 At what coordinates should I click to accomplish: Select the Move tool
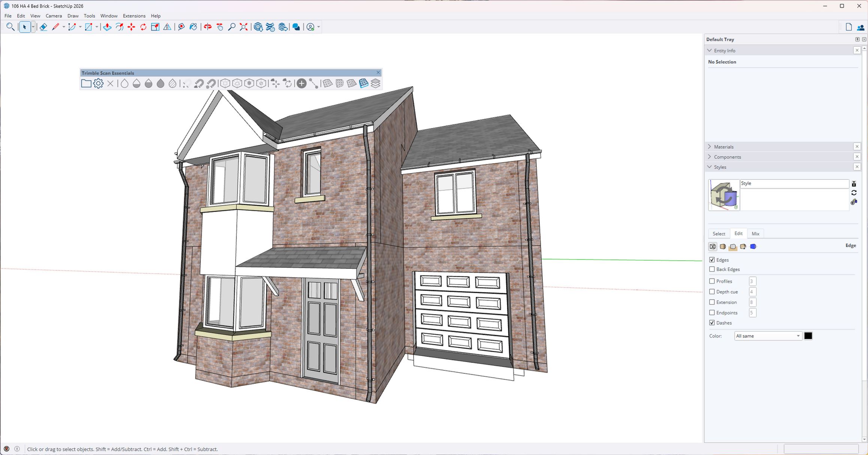131,27
